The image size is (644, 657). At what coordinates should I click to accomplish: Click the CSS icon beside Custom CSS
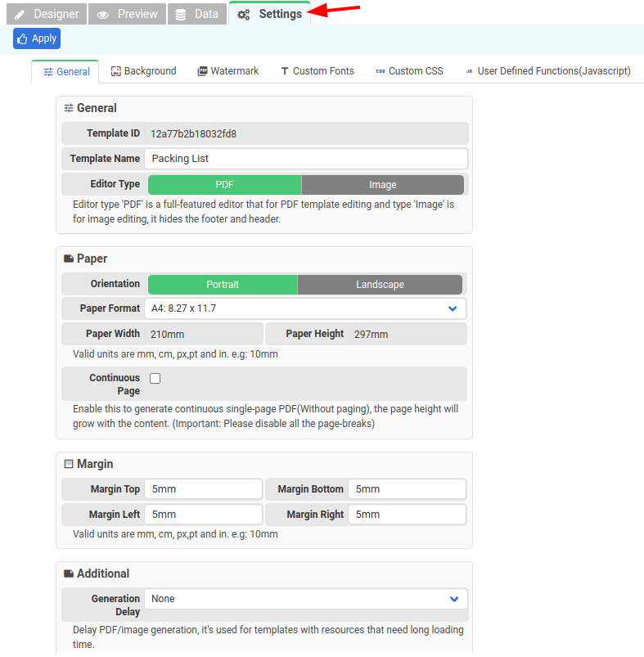coord(381,71)
